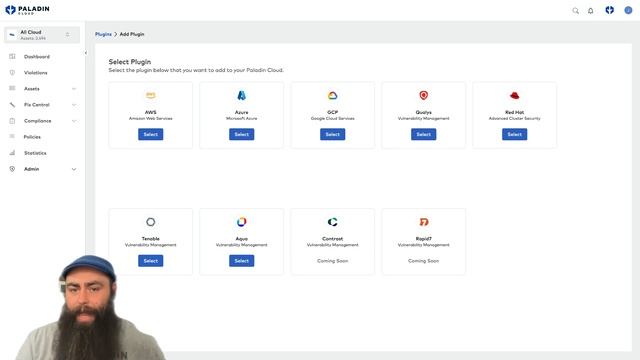Select the Red Hat plugin
640x360 pixels.
(515, 134)
